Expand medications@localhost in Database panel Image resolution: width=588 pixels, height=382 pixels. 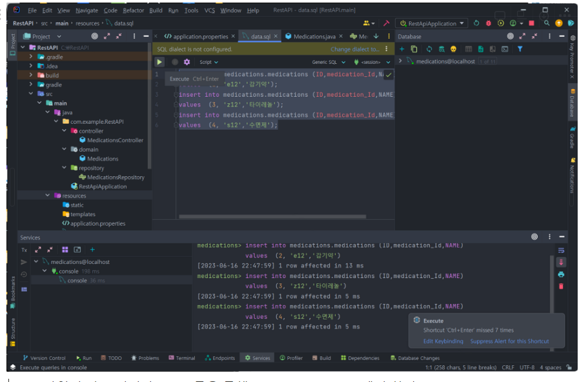pos(400,61)
